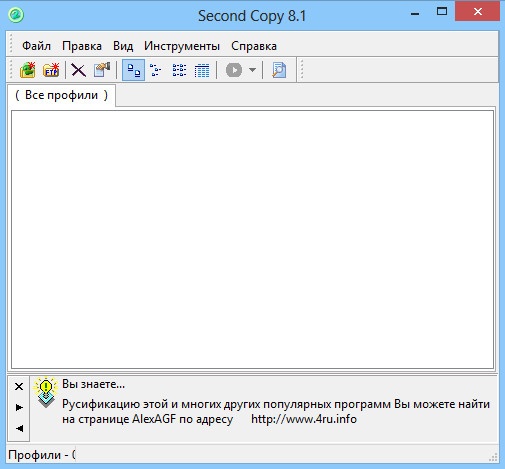Expand the run button dropdown arrow
The height and width of the screenshot is (469, 505).
[253, 70]
